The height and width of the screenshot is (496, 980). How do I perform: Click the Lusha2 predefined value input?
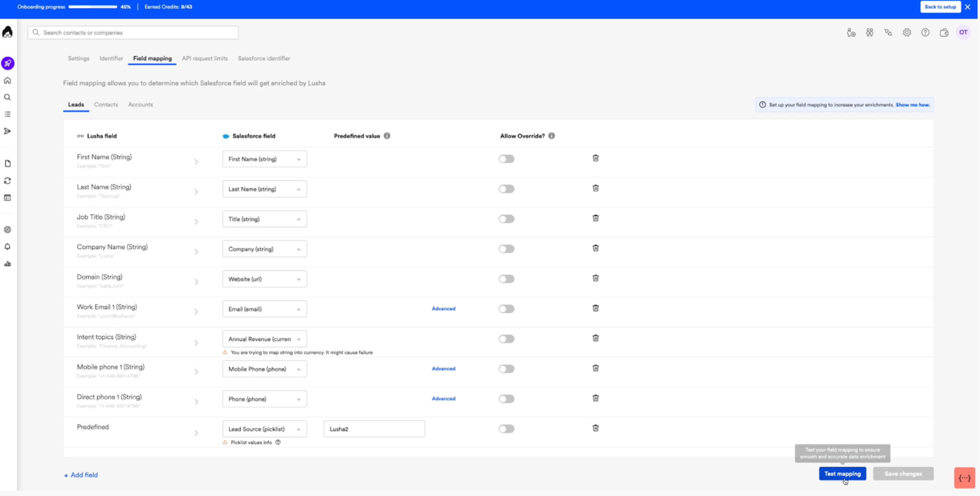[374, 429]
